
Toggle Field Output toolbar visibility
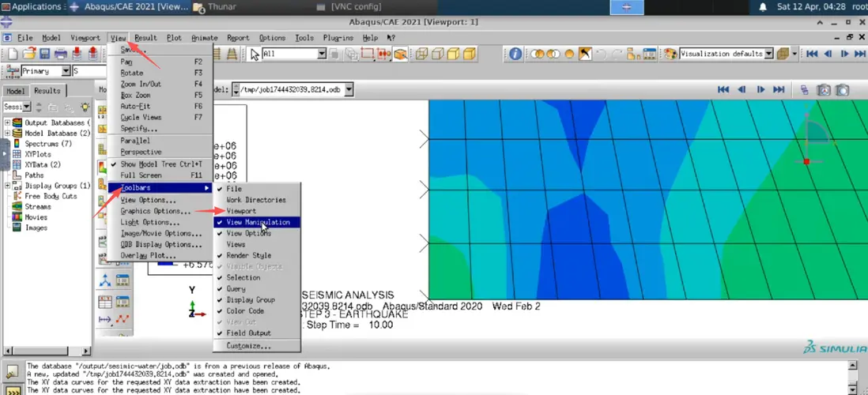[248, 333]
